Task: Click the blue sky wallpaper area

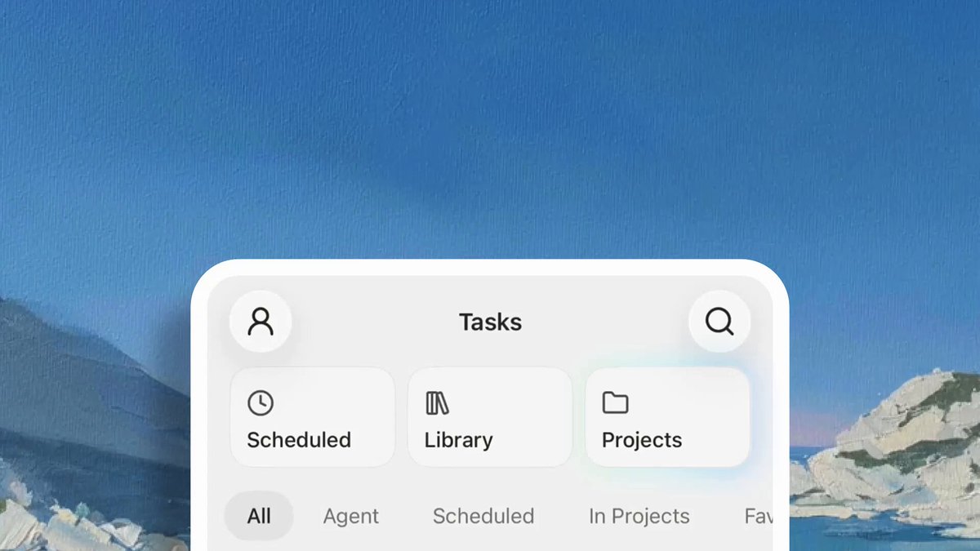Action: (490, 122)
